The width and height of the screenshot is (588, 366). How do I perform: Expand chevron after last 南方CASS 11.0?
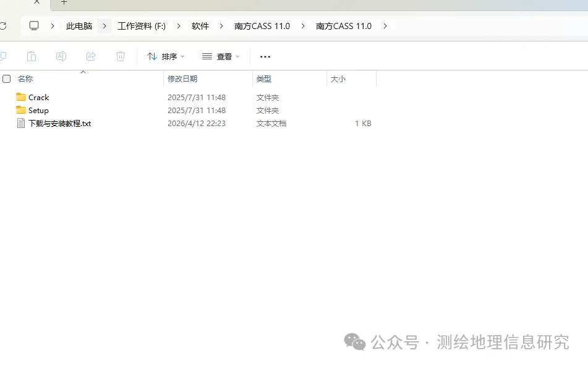coord(385,26)
